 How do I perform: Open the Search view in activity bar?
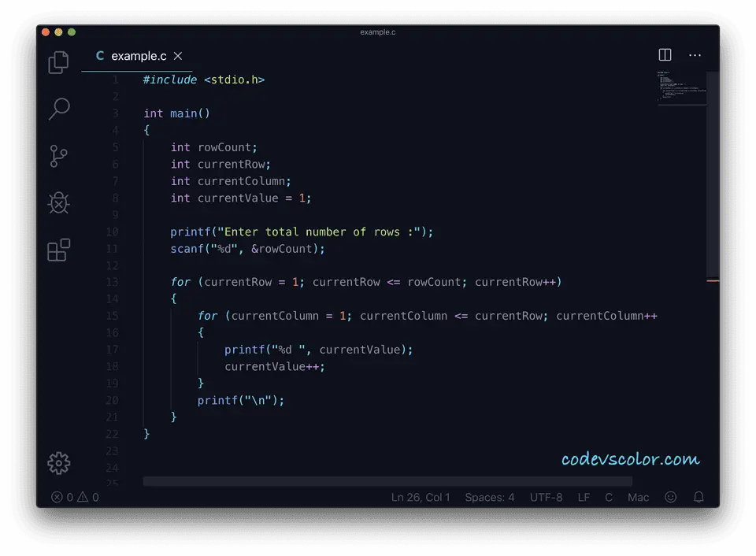point(58,109)
